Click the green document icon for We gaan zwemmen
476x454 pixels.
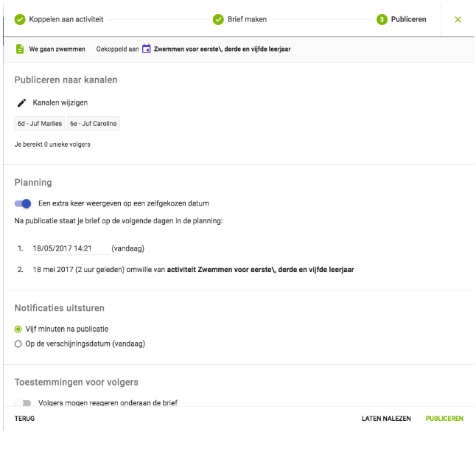[20, 49]
